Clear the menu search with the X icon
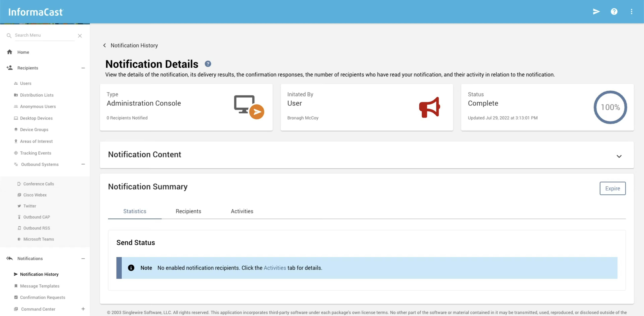 pos(80,36)
